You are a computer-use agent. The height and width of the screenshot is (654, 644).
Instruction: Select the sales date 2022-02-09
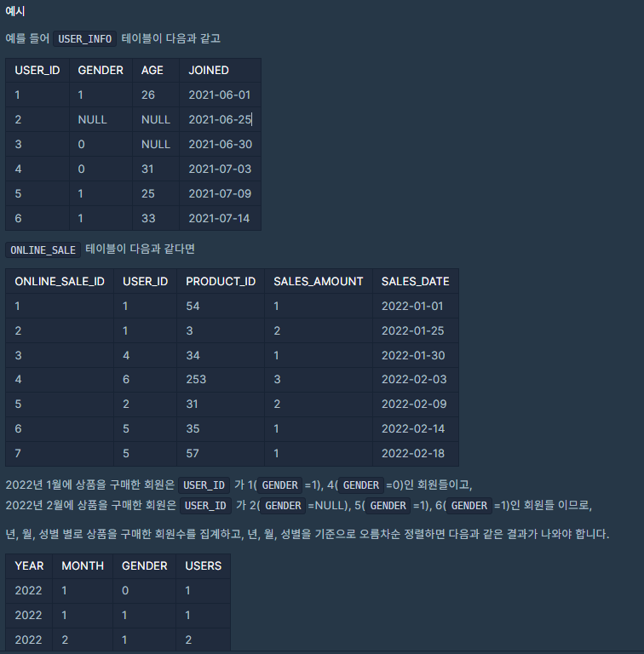tap(414, 404)
